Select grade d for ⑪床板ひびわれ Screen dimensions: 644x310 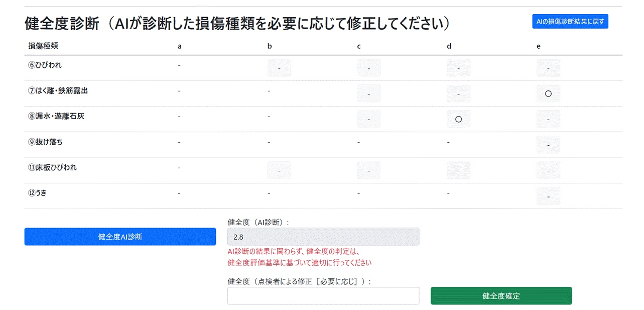point(458,170)
